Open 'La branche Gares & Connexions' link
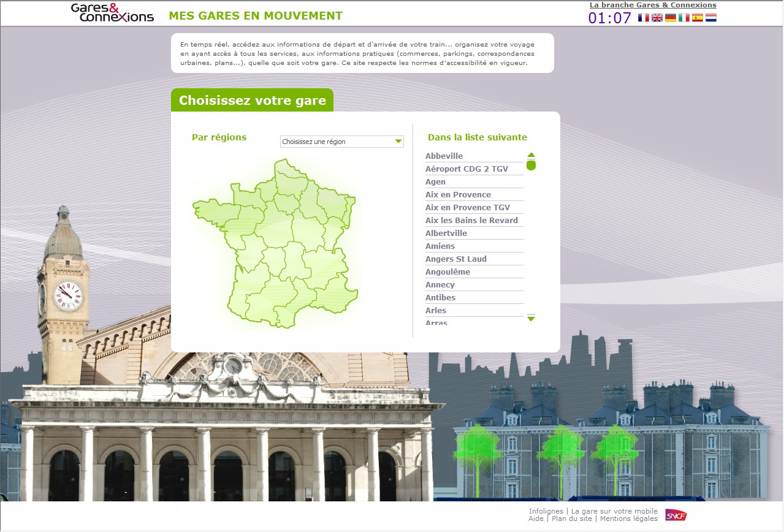 tap(653, 5)
